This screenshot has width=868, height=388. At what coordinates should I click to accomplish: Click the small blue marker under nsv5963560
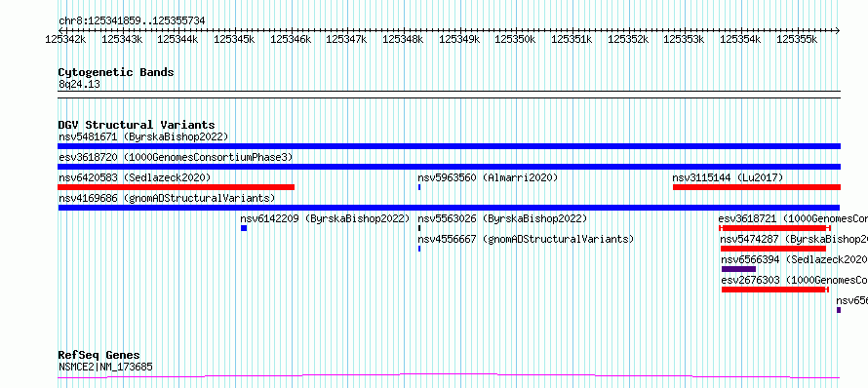click(419, 187)
